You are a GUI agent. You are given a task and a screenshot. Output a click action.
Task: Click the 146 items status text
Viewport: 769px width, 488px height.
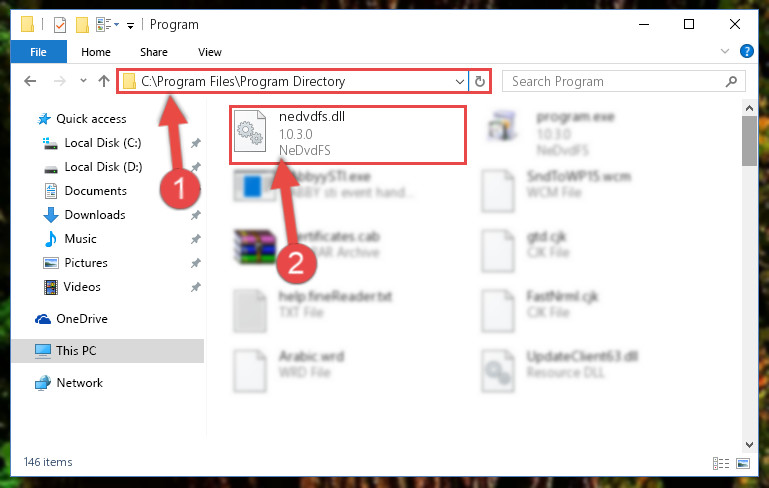pyautogui.click(x=48, y=462)
